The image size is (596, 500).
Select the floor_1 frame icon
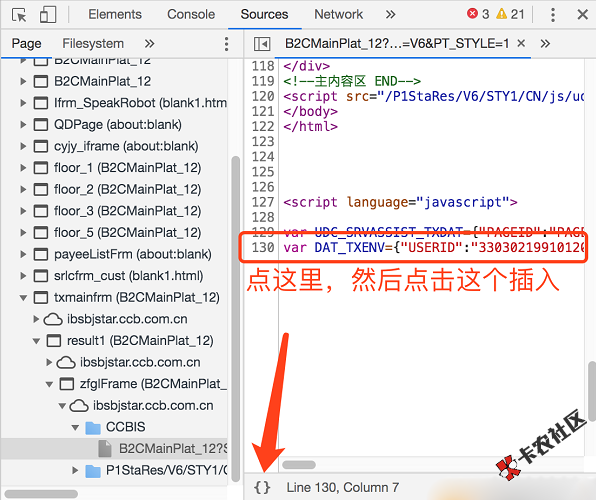pyautogui.click(x=41, y=168)
